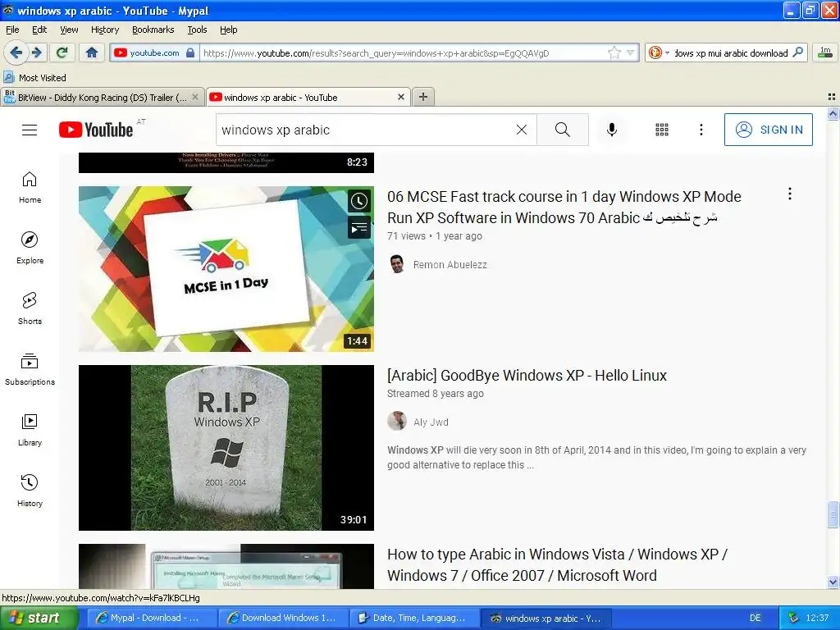Open the 06 MCSE Fast track course title
Viewport: 840px width, 630px height.
(564, 208)
